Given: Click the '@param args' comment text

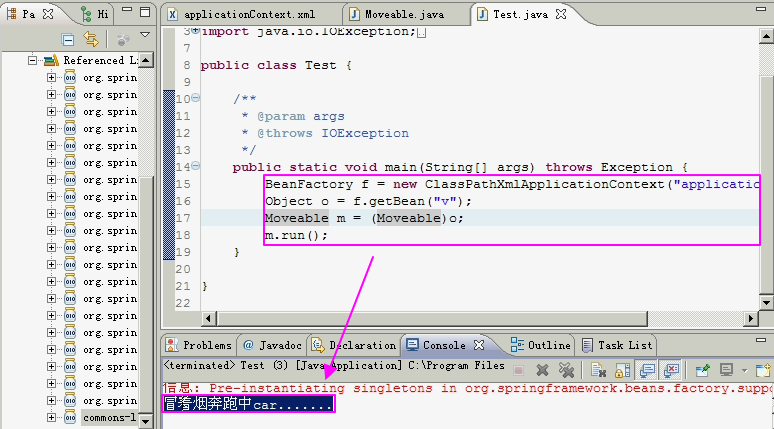Looking at the screenshot, I should pyautogui.click(x=301, y=117).
